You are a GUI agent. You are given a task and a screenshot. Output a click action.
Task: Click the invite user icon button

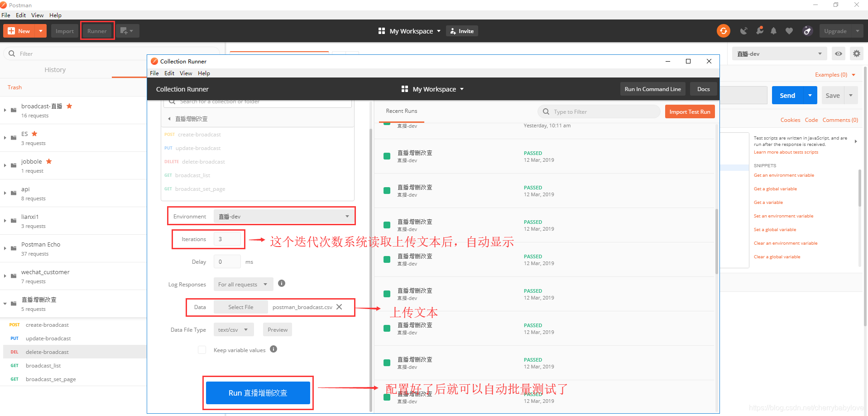tap(462, 31)
